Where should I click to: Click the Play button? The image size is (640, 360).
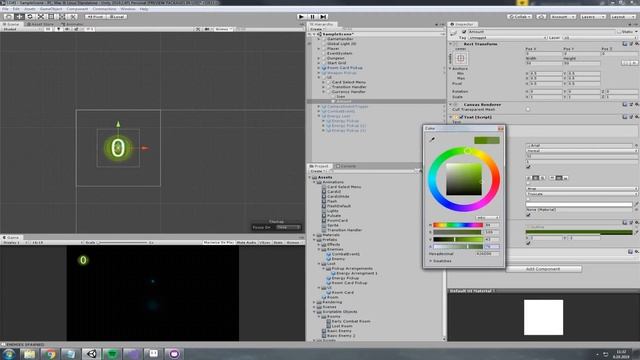(301, 17)
